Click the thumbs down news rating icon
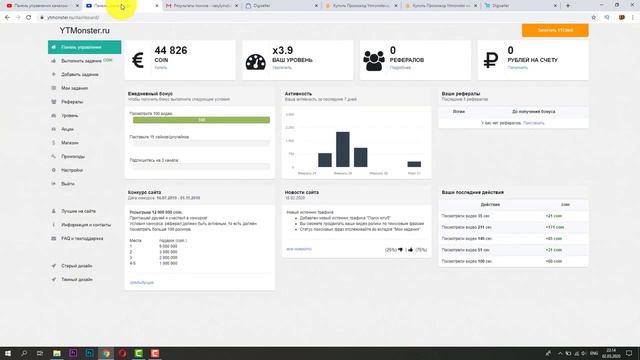640x360 pixels. pyautogui.click(x=400, y=250)
